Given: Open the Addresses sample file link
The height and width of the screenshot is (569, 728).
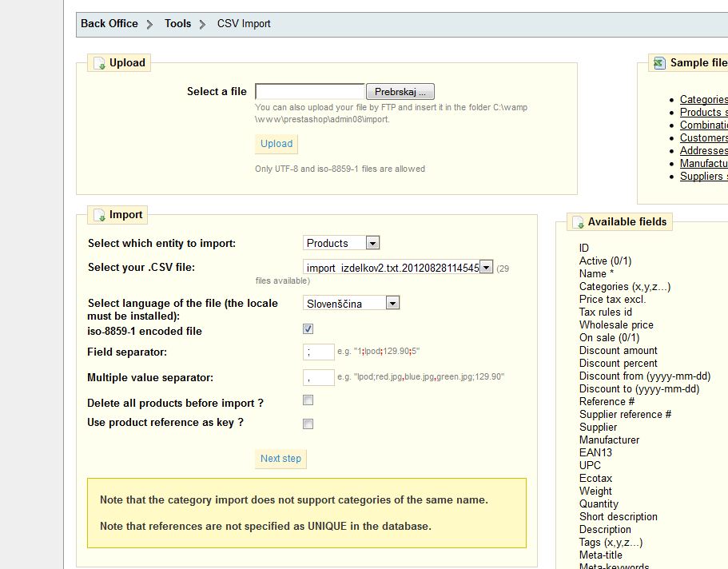Looking at the screenshot, I should [703, 150].
